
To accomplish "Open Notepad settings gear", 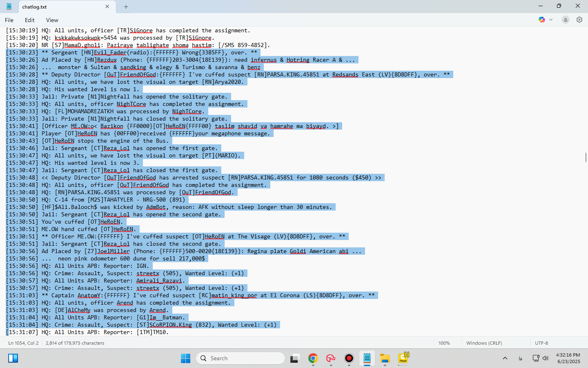I will (579, 20).
